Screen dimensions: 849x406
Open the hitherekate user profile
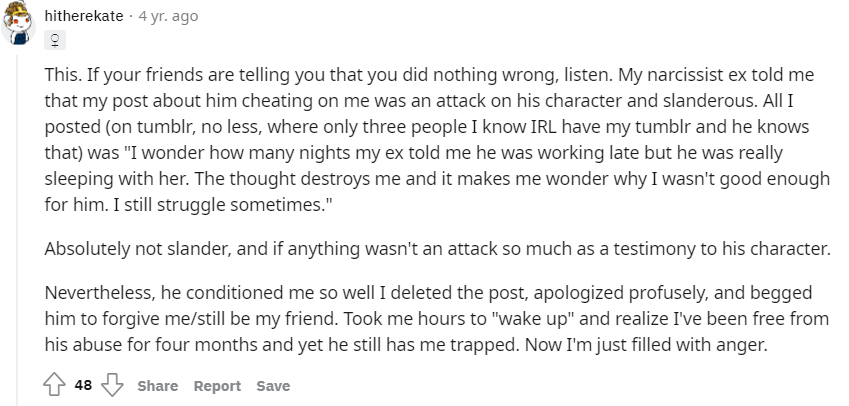pyautogui.click(x=85, y=17)
